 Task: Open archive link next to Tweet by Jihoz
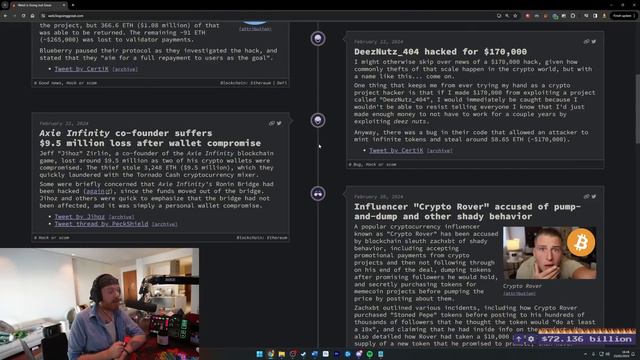pos(121,217)
